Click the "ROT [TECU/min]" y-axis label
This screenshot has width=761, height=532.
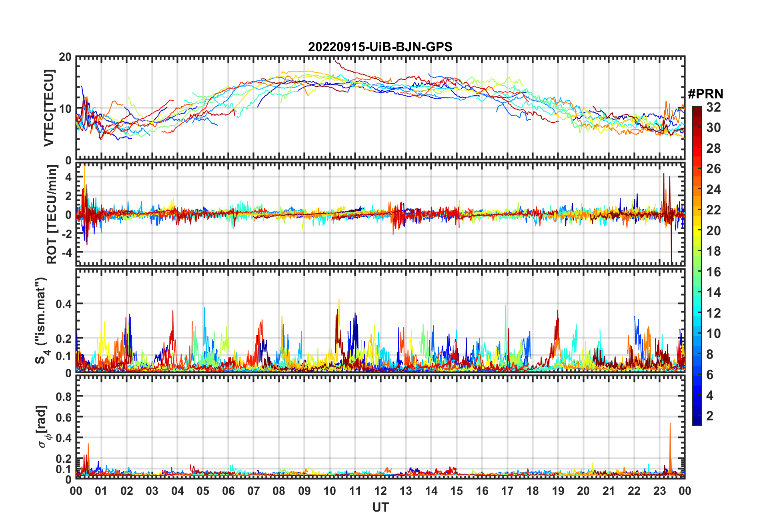coord(52,214)
